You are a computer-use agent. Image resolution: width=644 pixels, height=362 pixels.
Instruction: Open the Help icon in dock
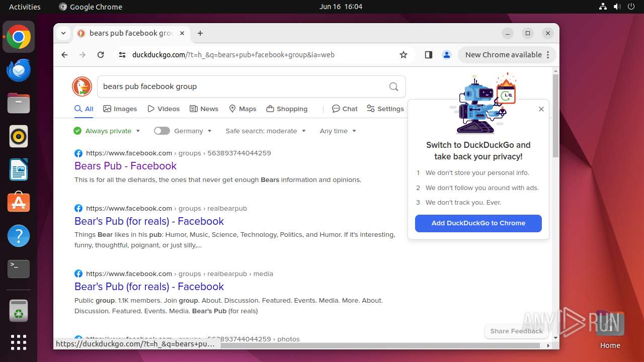(x=19, y=236)
